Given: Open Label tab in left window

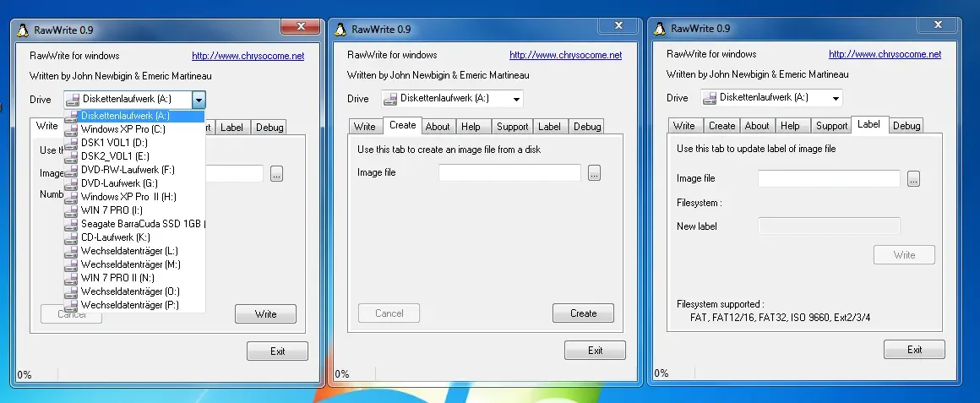Looking at the screenshot, I should [231, 128].
